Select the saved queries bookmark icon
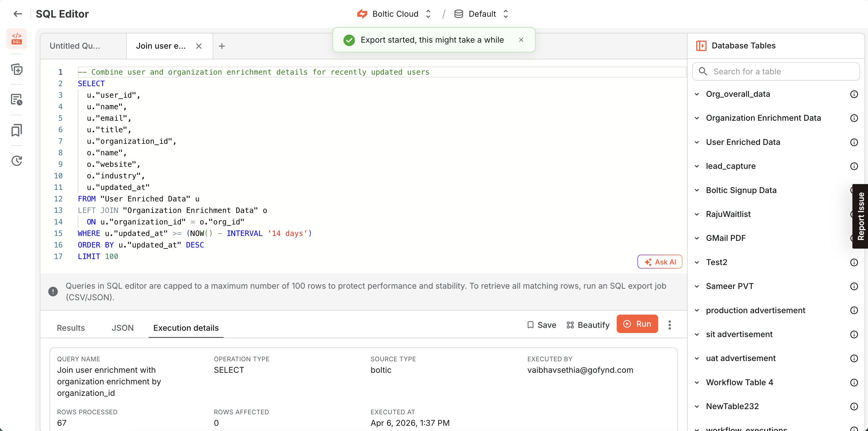Screen dimensions: 868x431 point(17,130)
